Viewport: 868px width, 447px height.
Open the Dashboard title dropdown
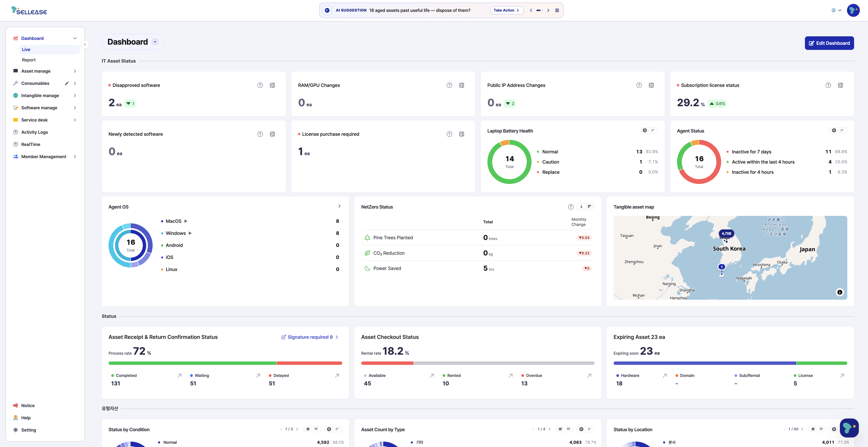coord(155,42)
